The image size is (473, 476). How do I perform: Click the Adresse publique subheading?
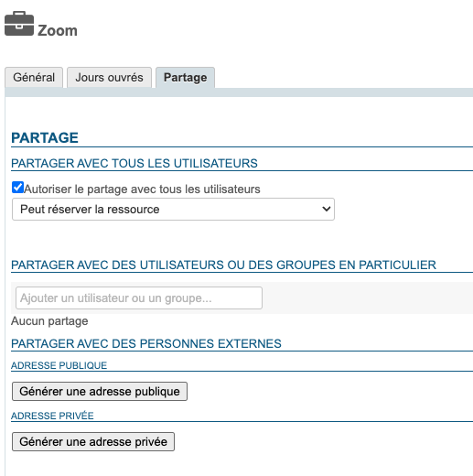(59, 365)
